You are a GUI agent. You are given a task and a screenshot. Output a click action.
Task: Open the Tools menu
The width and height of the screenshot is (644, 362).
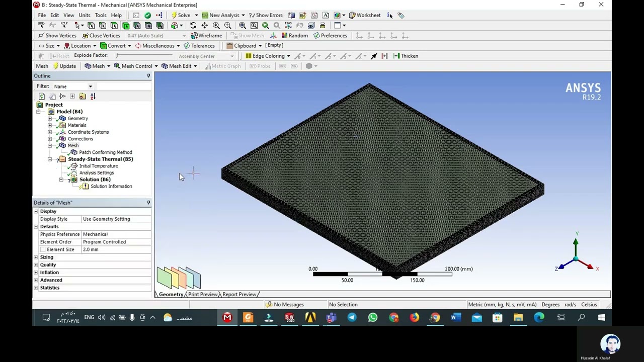pos(101,15)
